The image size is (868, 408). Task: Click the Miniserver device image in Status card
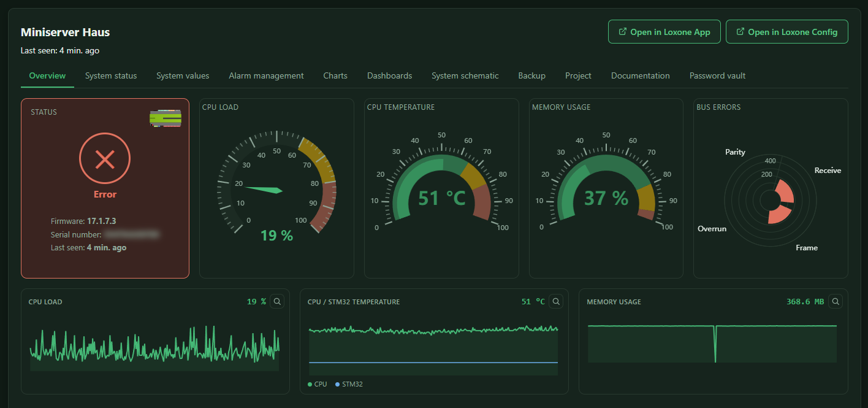point(166,118)
